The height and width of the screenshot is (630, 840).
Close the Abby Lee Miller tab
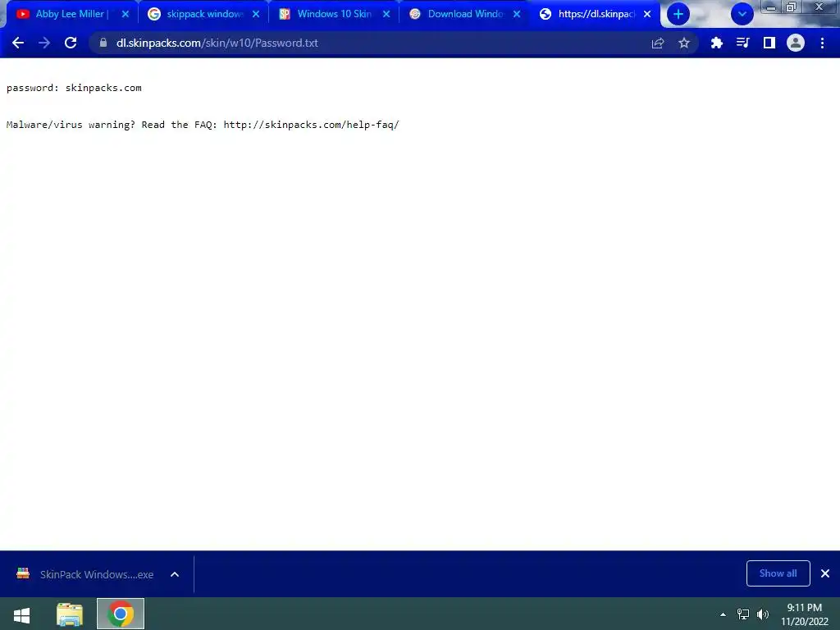pos(126,14)
